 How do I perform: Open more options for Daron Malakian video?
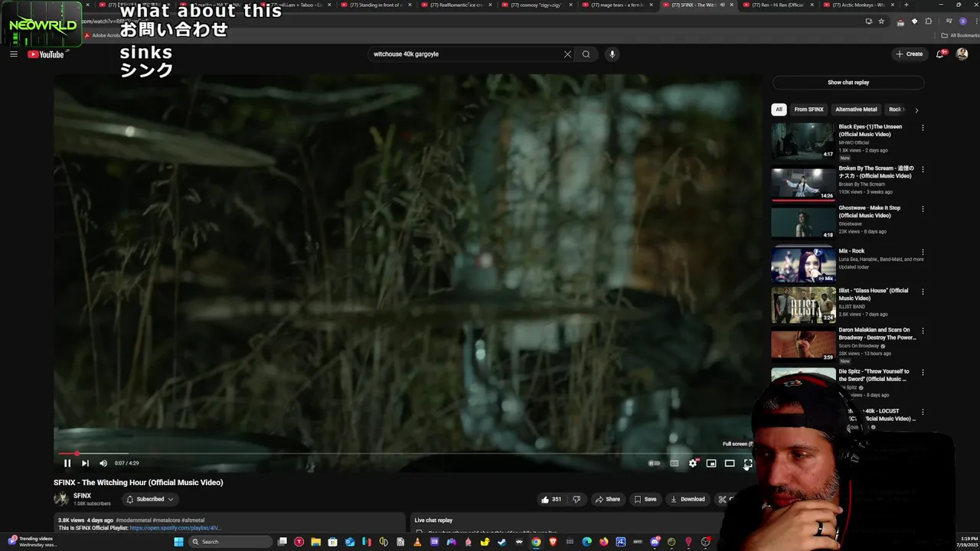pyautogui.click(x=923, y=331)
